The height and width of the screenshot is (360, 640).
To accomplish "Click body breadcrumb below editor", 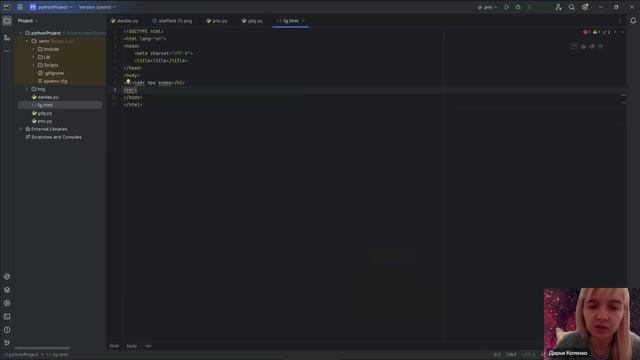I will 131,346.
